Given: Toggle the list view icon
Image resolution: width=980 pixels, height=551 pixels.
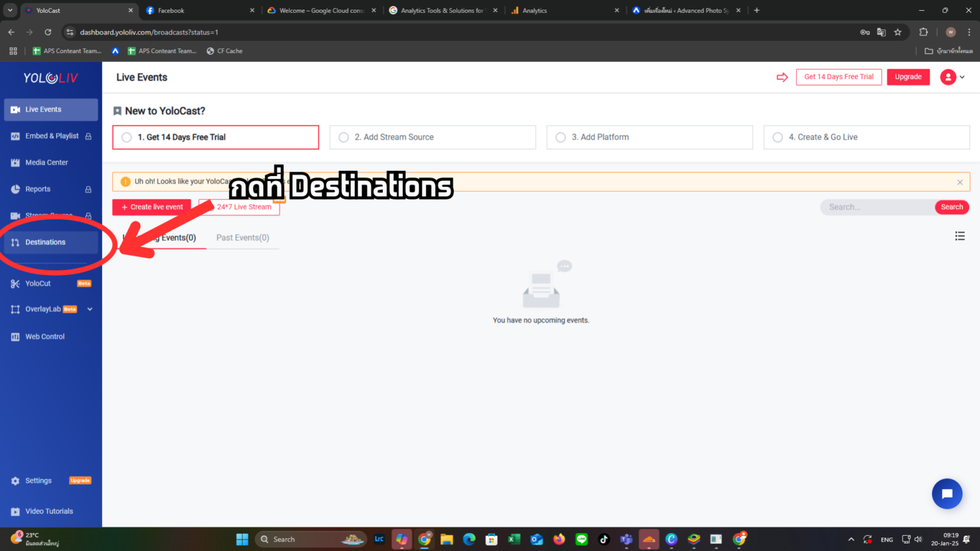Looking at the screenshot, I should pos(960,237).
